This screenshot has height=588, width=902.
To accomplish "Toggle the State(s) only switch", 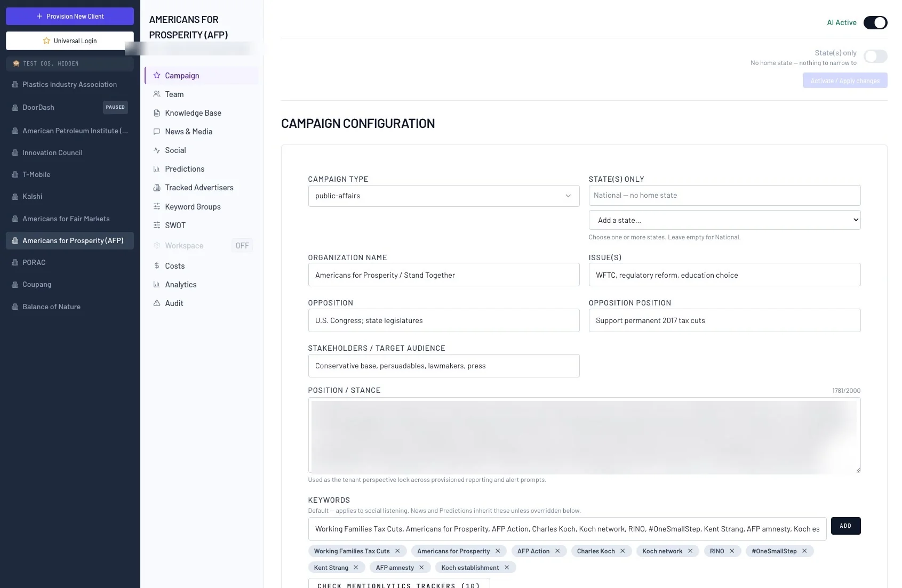I will tap(875, 57).
